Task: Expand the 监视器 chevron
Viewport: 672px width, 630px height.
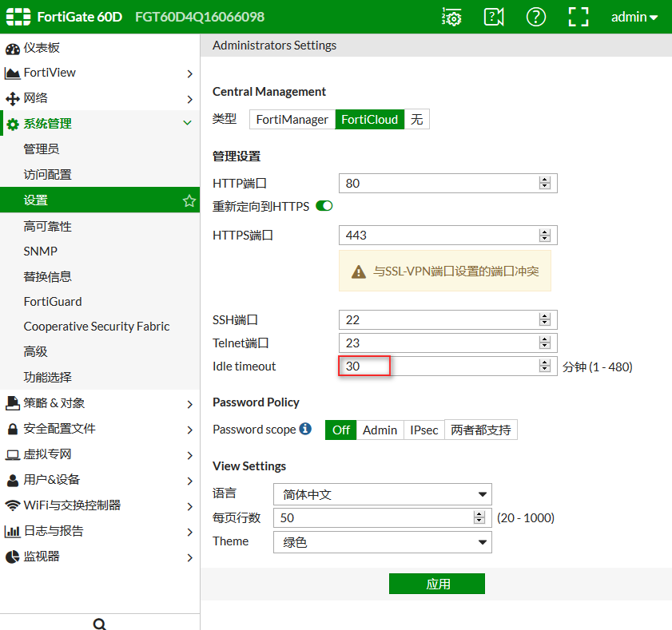Action: [x=190, y=557]
